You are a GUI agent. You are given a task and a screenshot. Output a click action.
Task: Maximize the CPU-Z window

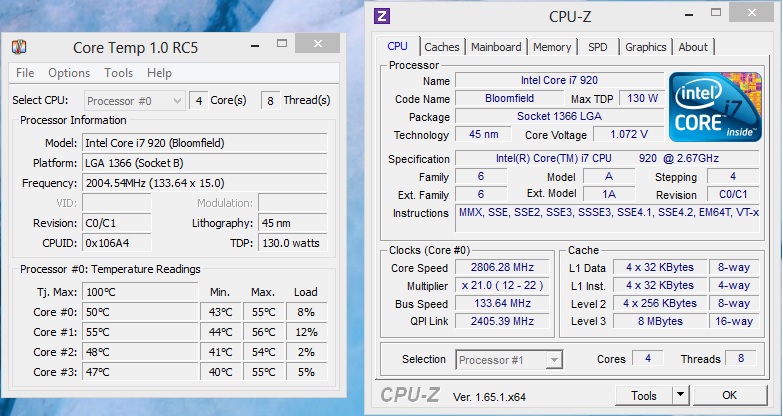(x=716, y=12)
